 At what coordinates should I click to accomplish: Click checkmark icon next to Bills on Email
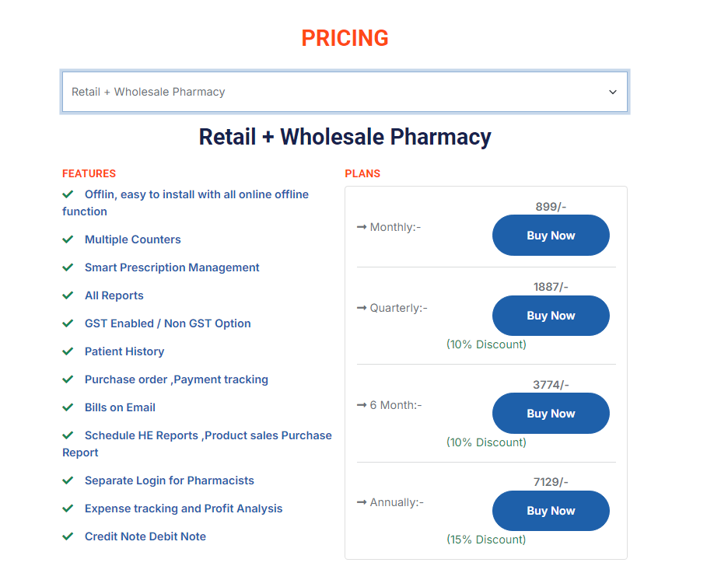click(68, 407)
